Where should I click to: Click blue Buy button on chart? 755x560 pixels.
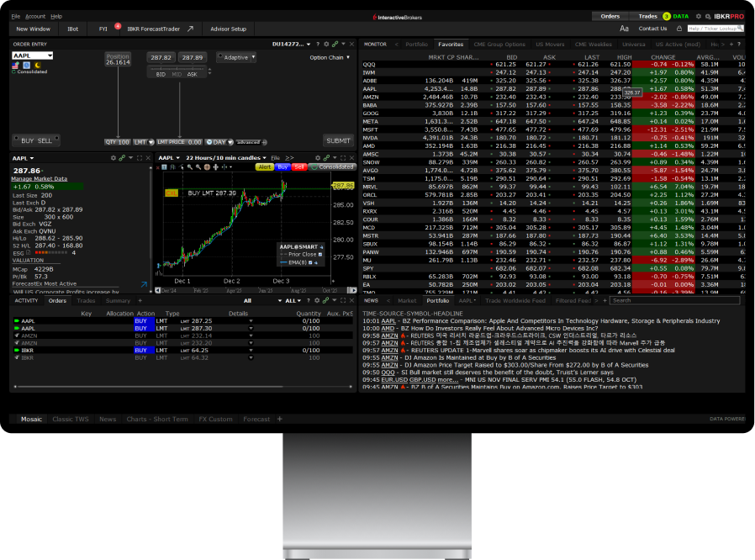pyautogui.click(x=282, y=166)
